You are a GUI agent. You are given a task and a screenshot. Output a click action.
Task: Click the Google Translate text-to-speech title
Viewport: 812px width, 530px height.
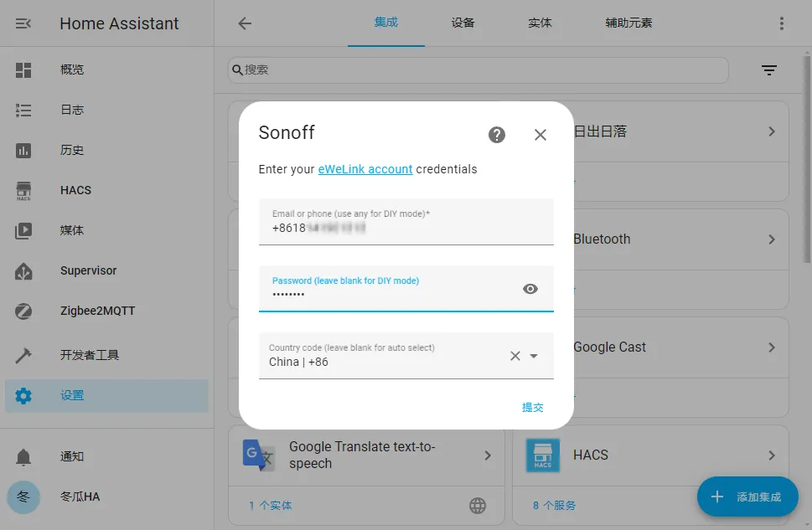tap(362, 455)
